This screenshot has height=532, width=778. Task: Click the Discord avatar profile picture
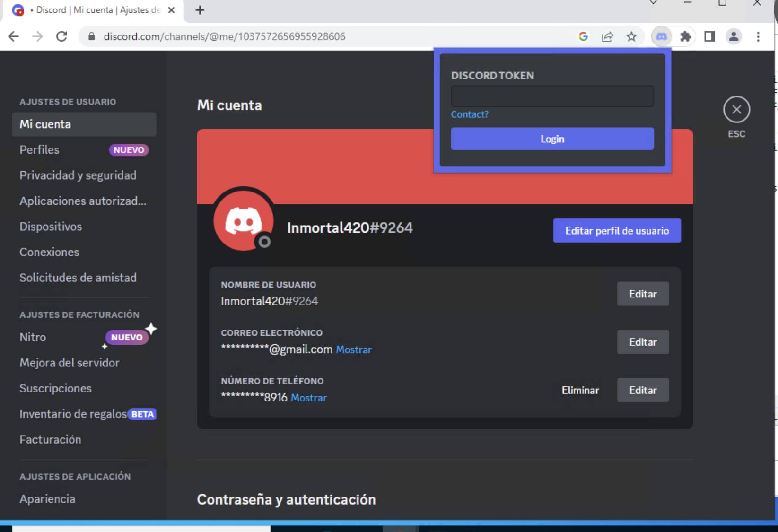click(243, 219)
